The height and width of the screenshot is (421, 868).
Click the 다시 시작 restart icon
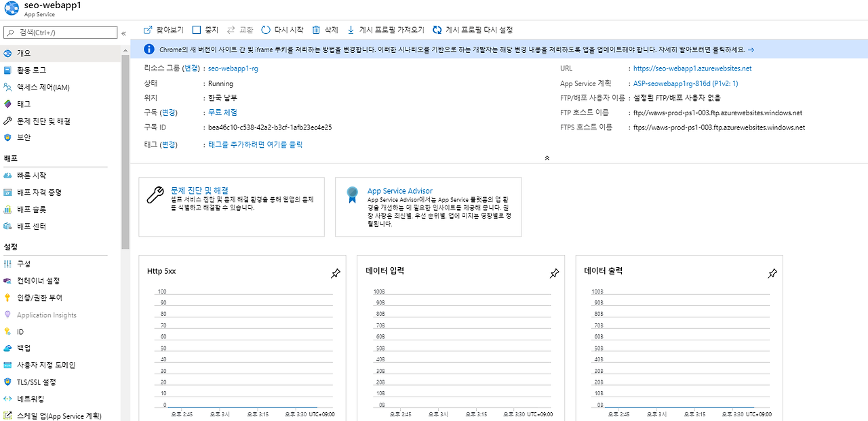click(x=265, y=30)
